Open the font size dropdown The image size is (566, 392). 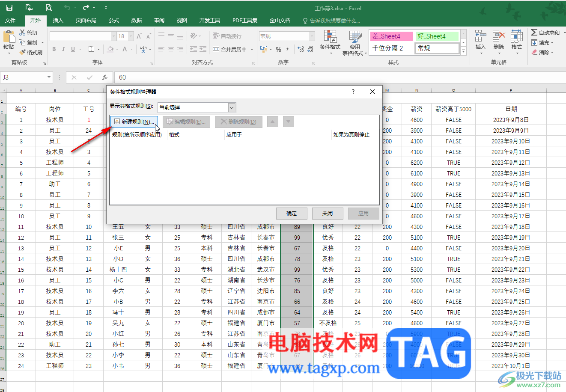[x=131, y=36]
